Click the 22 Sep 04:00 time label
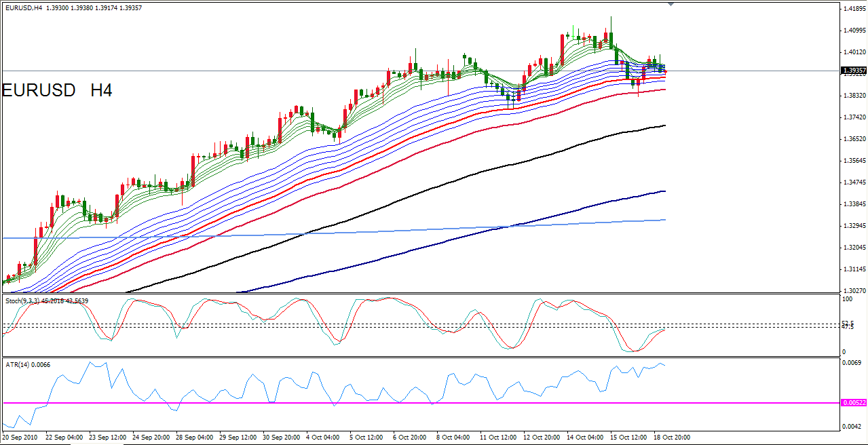Image resolution: width=868 pixels, height=445 pixels. click(x=64, y=437)
